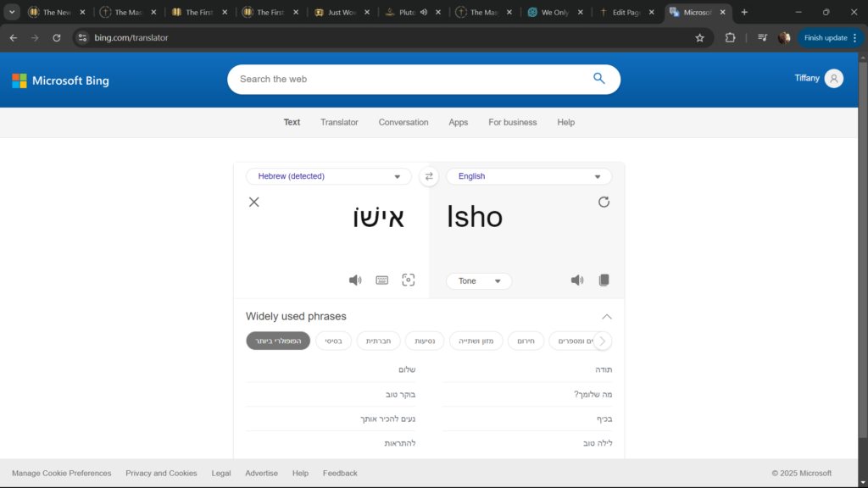Copy the translated text
The width and height of the screenshot is (868, 488).
604,280
